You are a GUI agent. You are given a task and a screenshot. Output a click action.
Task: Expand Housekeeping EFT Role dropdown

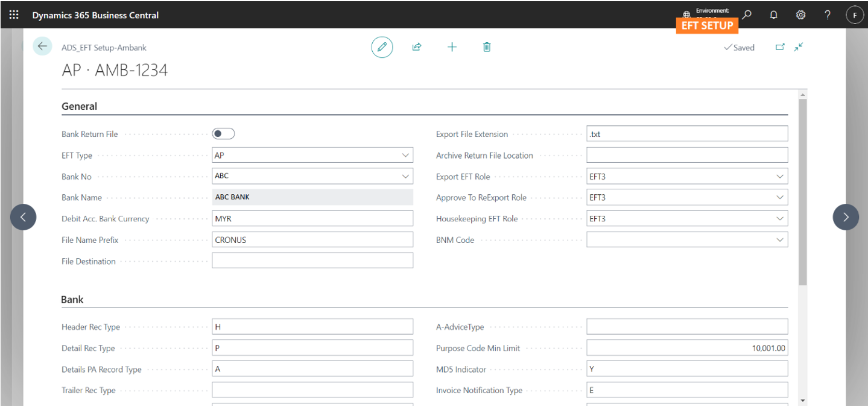coord(780,218)
